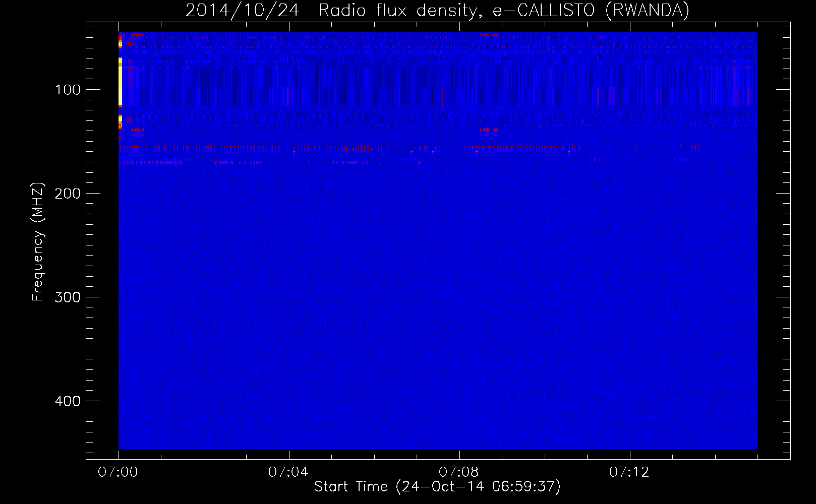Click the bright yellow burst near 100 MHz
This screenshot has width=816, height=504.
(120, 82)
